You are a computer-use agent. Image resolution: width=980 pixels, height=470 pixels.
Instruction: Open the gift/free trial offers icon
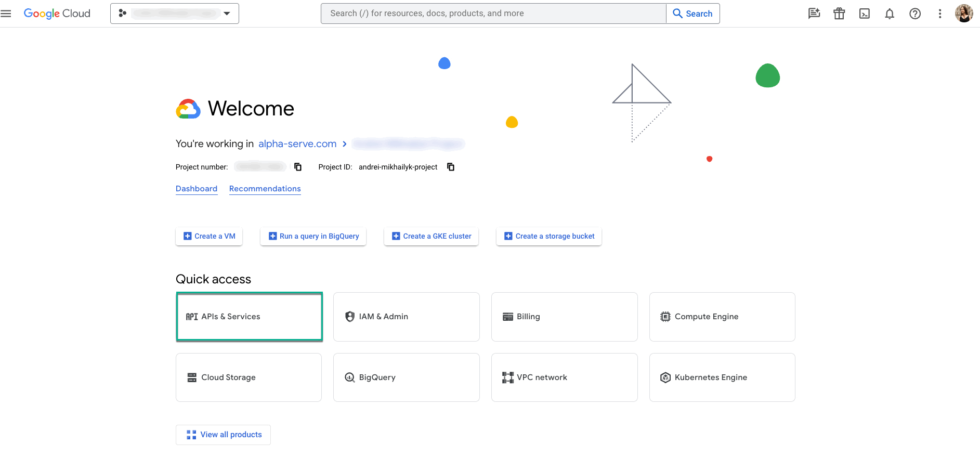click(839, 14)
